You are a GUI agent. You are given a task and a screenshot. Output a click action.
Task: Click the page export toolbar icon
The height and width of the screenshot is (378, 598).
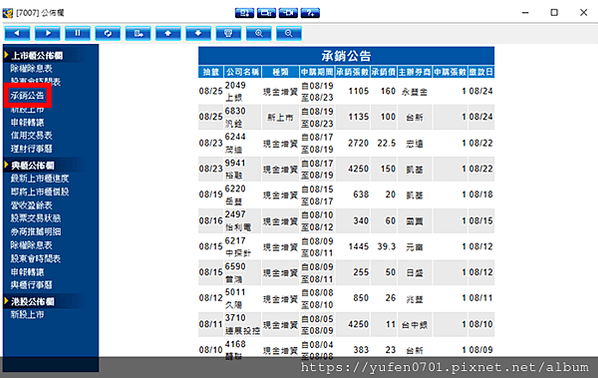138,34
